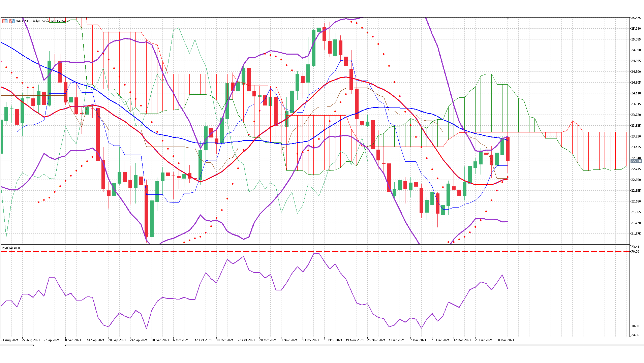Screen dimensions: 644x363
Task: Click the XAGUSD Daily chart title text
Action: pos(43,21)
